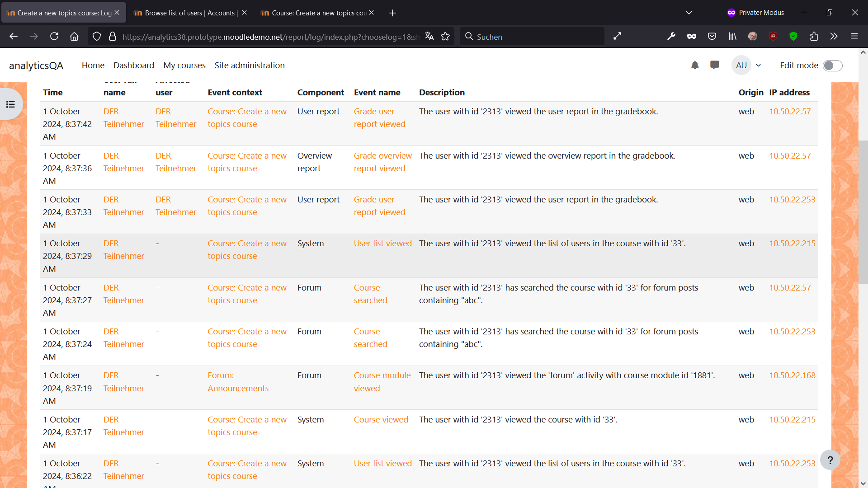
Task: Open browser home page icon
Action: click(x=74, y=37)
